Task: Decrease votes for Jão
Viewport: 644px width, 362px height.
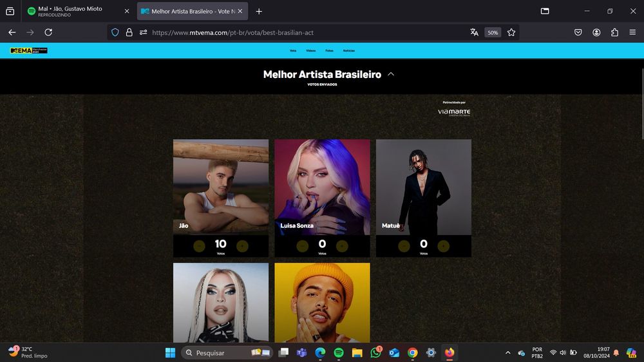Action: point(199,245)
